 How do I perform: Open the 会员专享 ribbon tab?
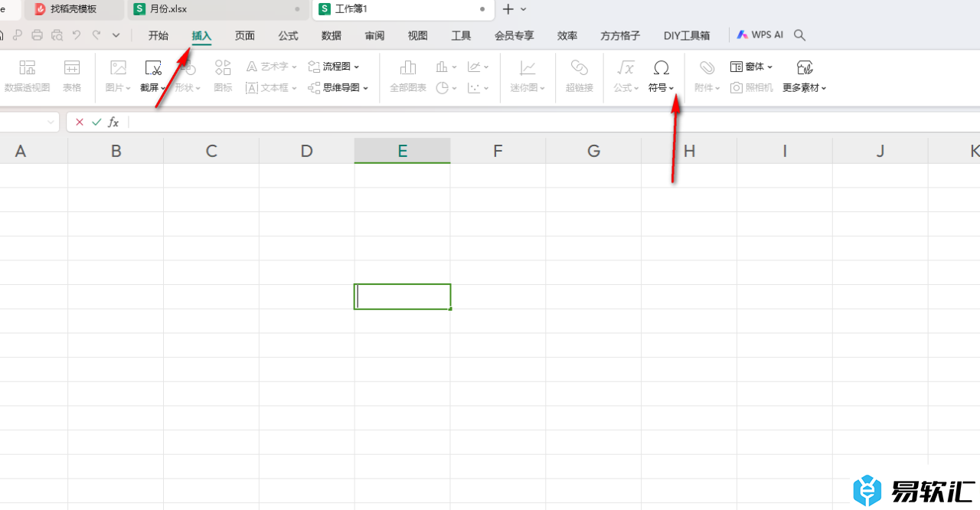click(x=514, y=35)
